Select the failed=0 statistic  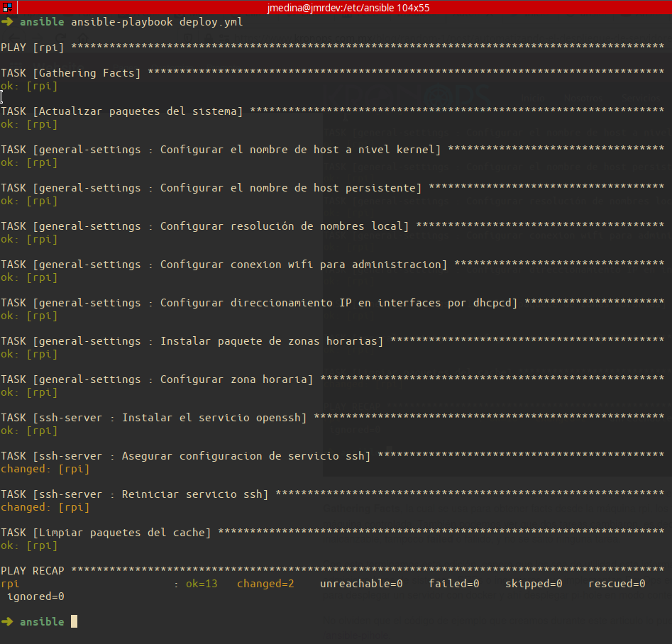(x=453, y=583)
